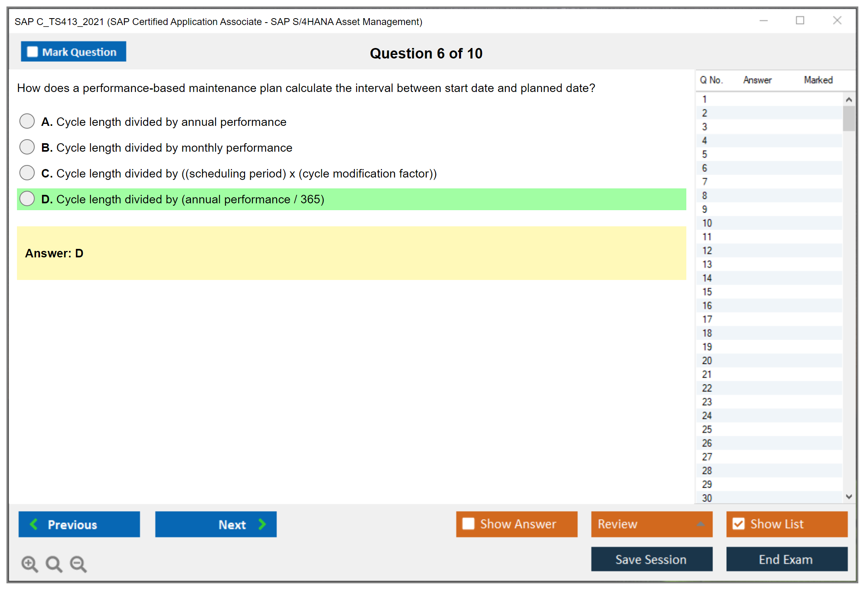Click the End Exam button
Screen dimensions: 868x593
click(x=786, y=559)
